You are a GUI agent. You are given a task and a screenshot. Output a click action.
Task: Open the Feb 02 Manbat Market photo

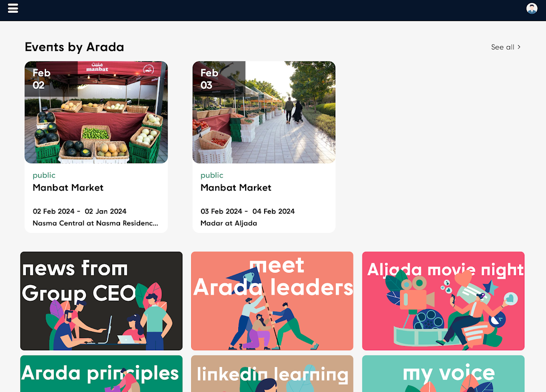coord(96,112)
